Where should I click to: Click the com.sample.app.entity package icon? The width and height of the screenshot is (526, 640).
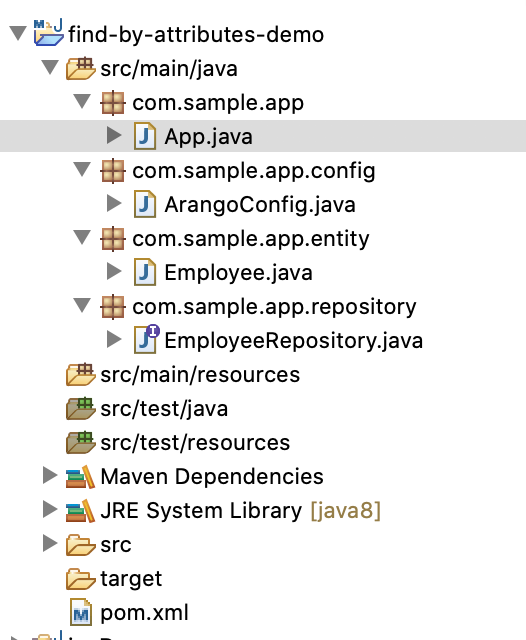113,239
